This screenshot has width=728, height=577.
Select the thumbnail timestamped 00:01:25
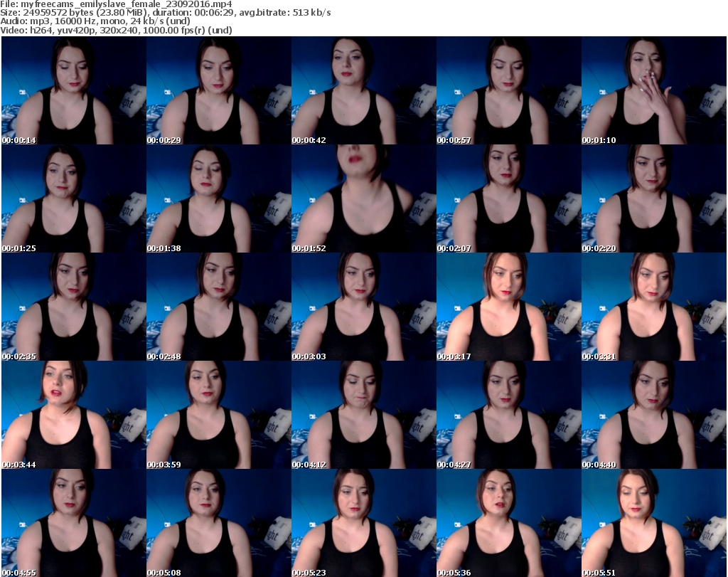pyautogui.click(x=73, y=198)
